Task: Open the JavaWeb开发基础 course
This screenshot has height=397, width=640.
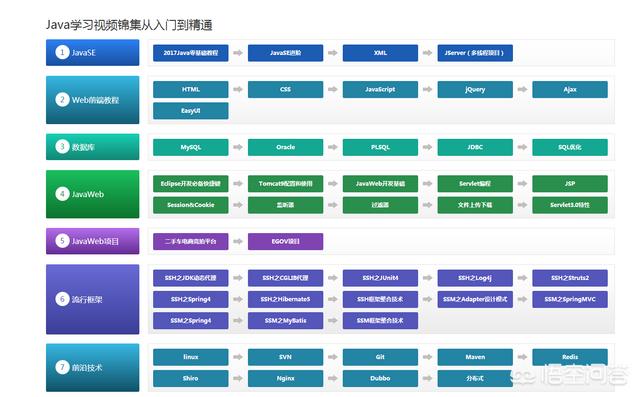Action: [380, 184]
